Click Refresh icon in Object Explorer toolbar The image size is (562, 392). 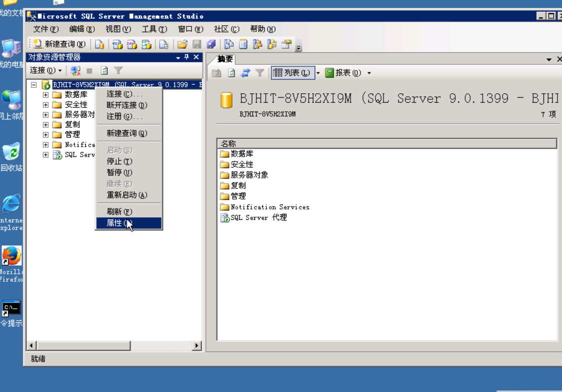pyautogui.click(x=104, y=71)
